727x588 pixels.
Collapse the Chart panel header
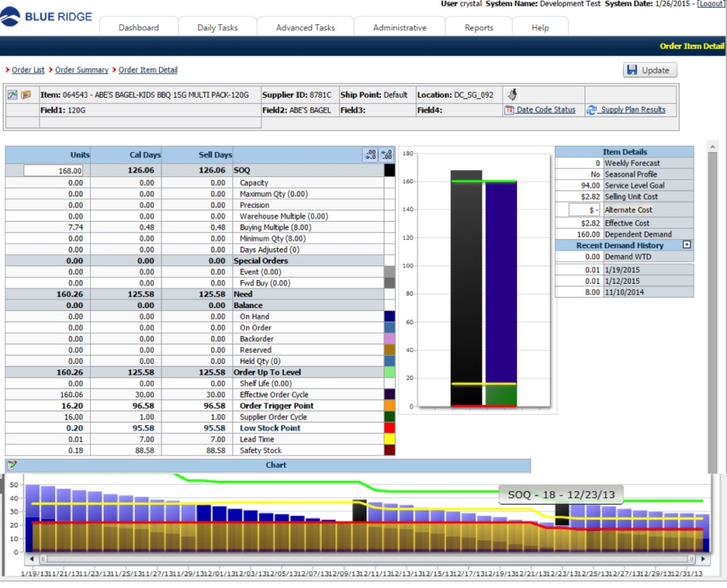point(276,465)
